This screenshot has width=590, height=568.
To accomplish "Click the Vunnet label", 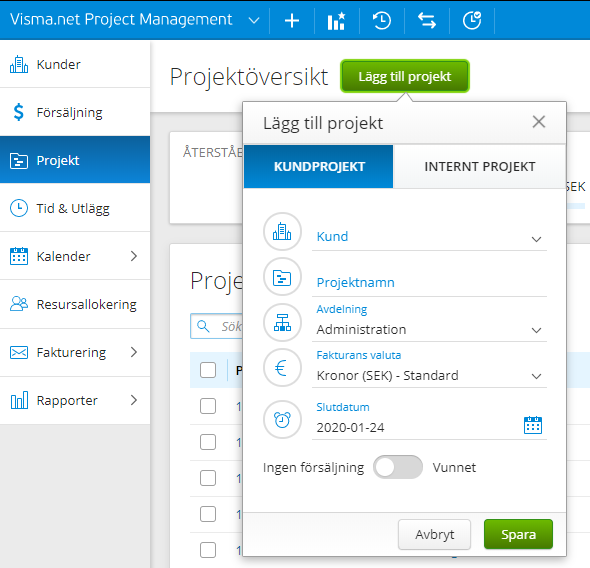I will (454, 468).
